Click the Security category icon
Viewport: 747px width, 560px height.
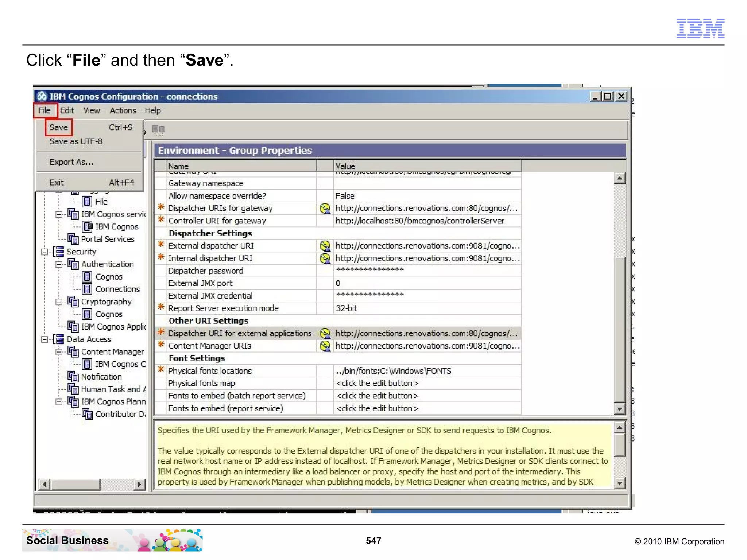(59, 252)
